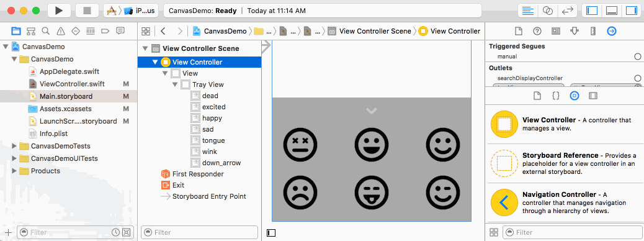
Task: Select View Controller Scene in jump bar
Action: pyautogui.click(x=370, y=31)
